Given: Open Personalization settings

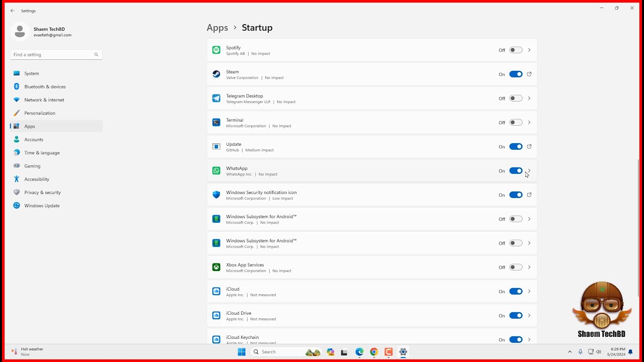Looking at the screenshot, I should [x=56, y=113].
